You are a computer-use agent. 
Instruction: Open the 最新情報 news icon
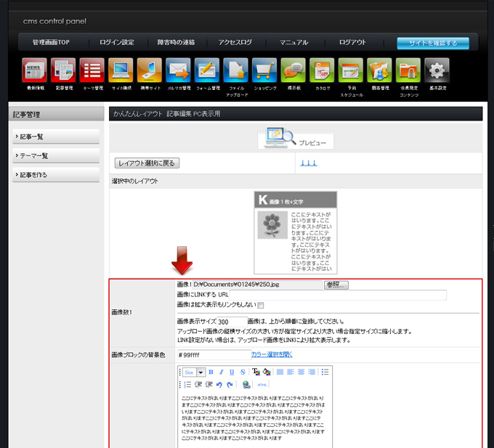34,71
